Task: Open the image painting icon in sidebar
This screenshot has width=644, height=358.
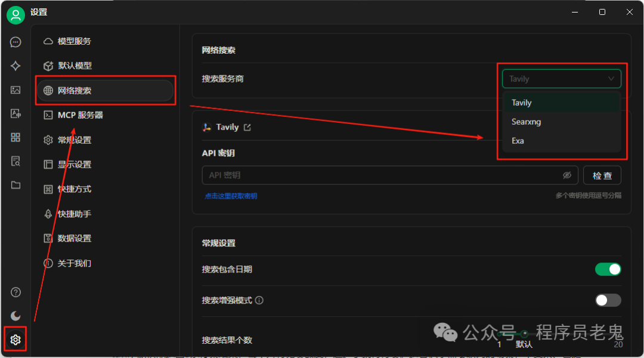Action: [x=16, y=90]
